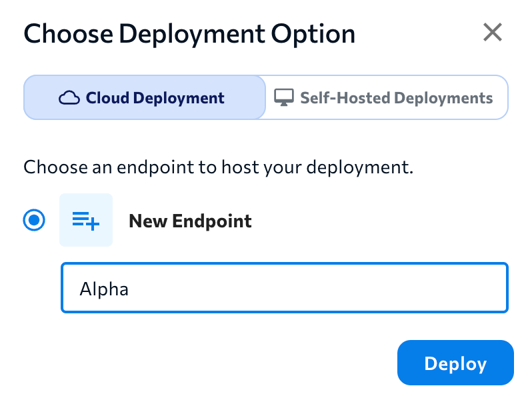Click the word 'Deploy' on the blue button
The image size is (532, 396).
(455, 363)
